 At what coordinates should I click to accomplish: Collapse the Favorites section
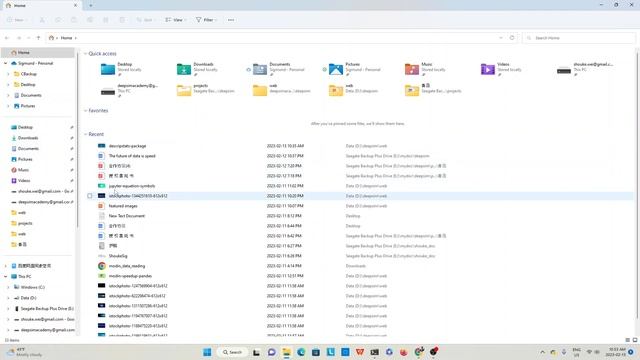pyautogui.click(x=86, y=111)
